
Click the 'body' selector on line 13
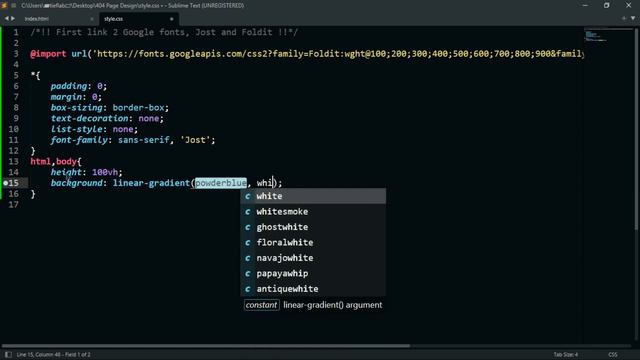click(66, 162)
